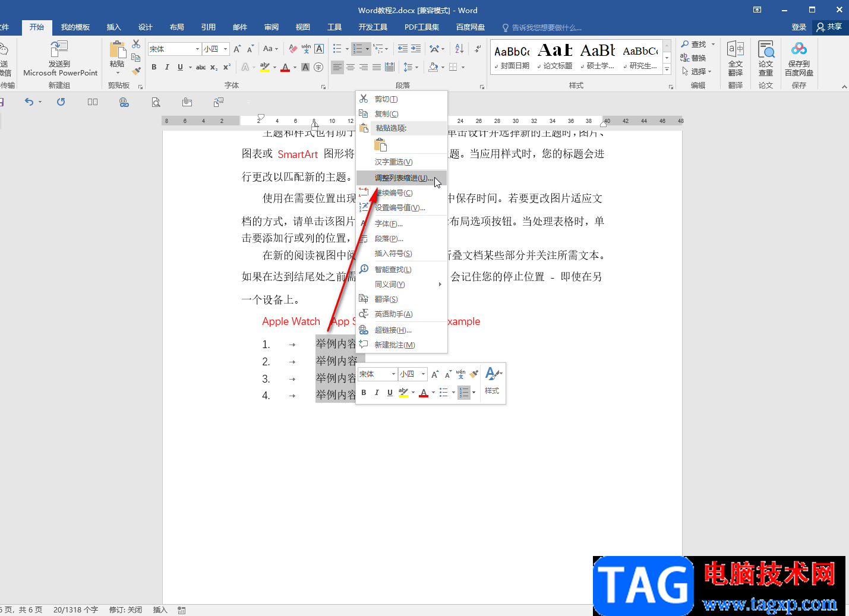Click the Sort A-Z icon
849x616 pixels.
[x=459, y=49]
